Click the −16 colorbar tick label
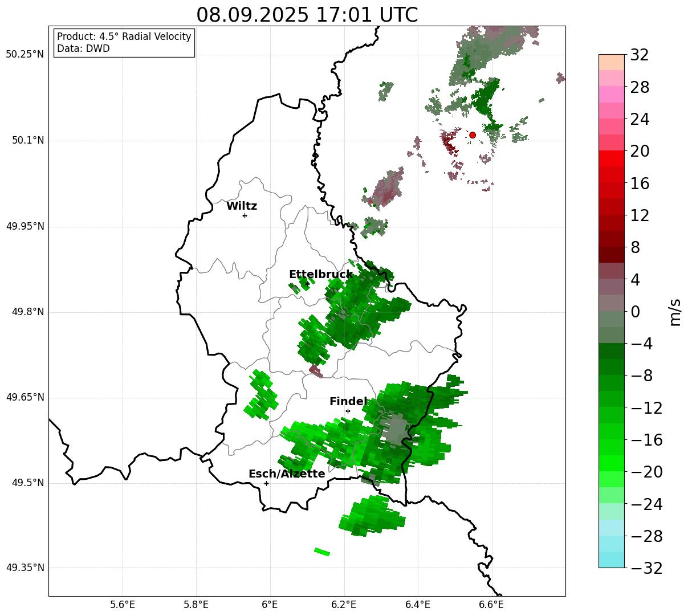 click(646, 440)
